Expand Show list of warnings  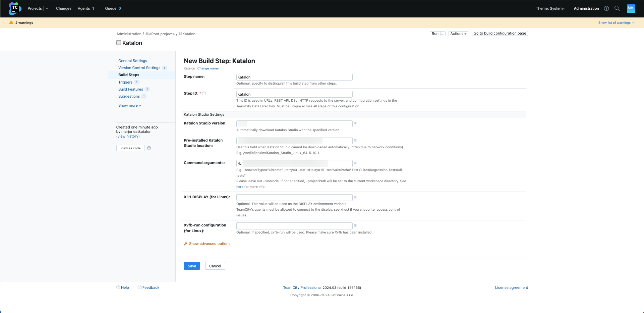click(x=616, y=22)
